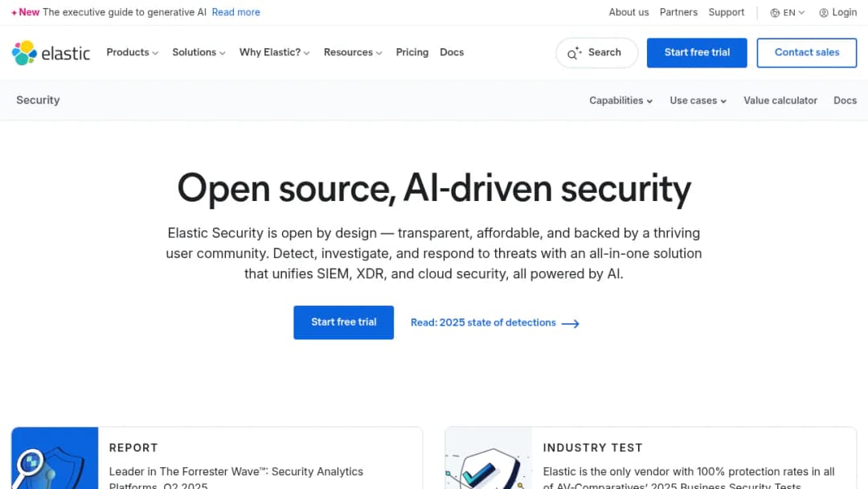Open the Report card magnifier shield thumbnail
This screenshot has width=868, height=489.
[x=55, y=458]
